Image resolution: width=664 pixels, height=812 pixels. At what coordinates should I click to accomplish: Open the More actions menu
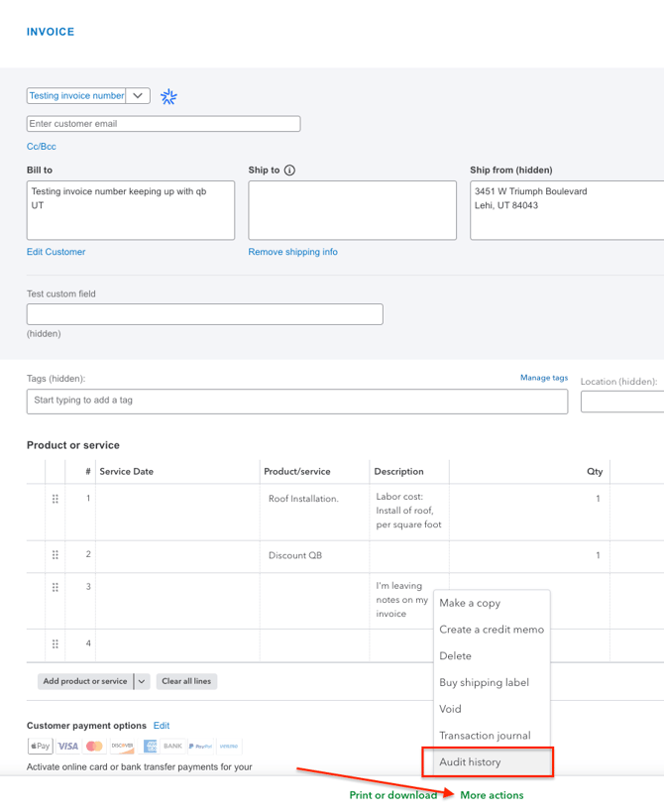click(492, 795)
